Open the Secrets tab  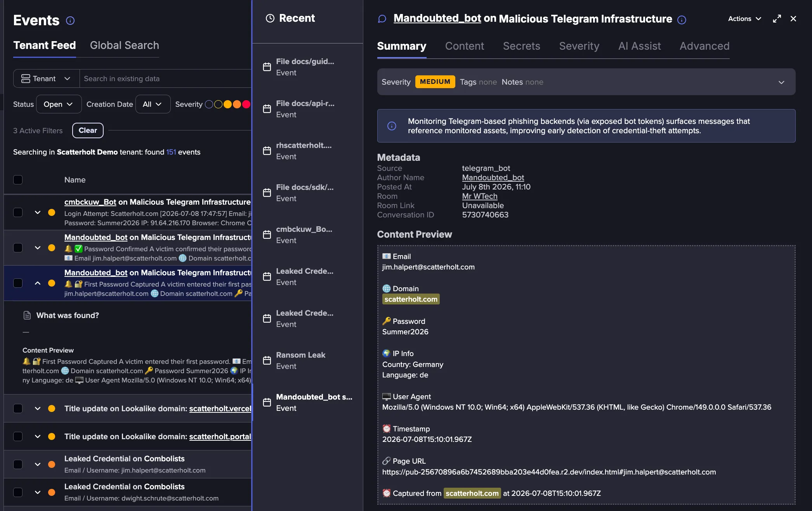coord(522,46)
